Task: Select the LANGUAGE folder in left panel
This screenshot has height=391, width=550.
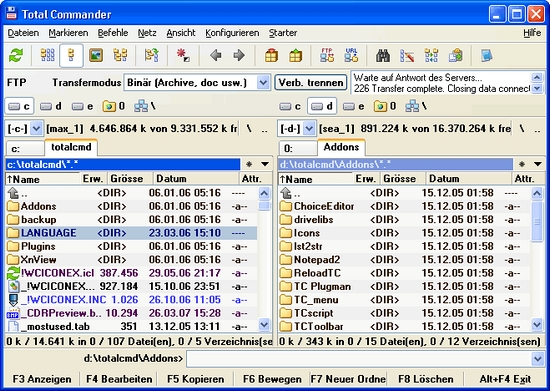Action: point(131,233)
